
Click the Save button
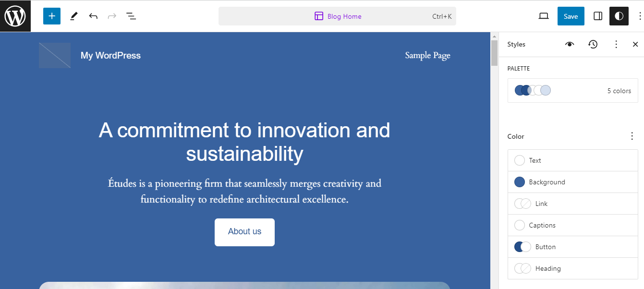tap(571, 16)
